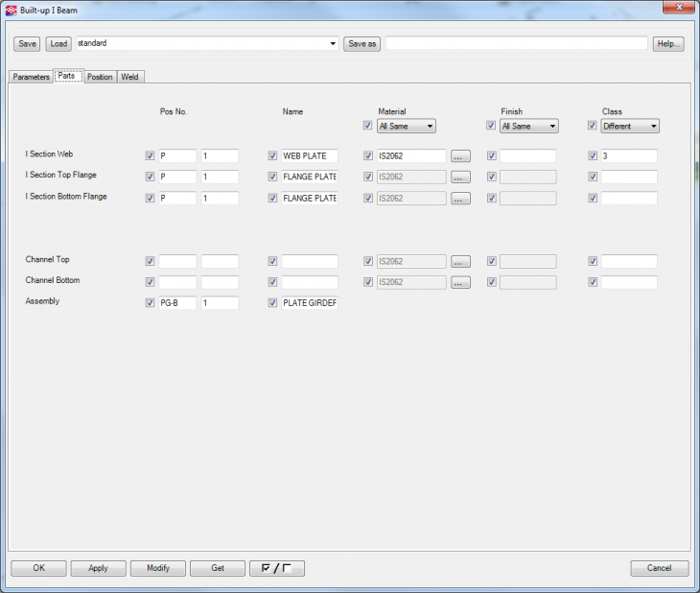Screen dimensions: 700x593
Task: Browse material for Channel Bottom
Action: click(x=460, y=282)
